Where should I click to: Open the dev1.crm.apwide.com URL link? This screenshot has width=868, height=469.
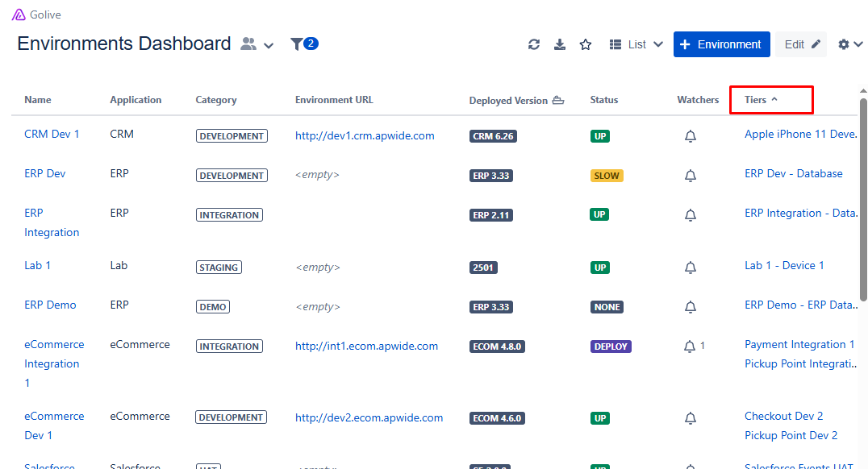[x=365, y=136]
